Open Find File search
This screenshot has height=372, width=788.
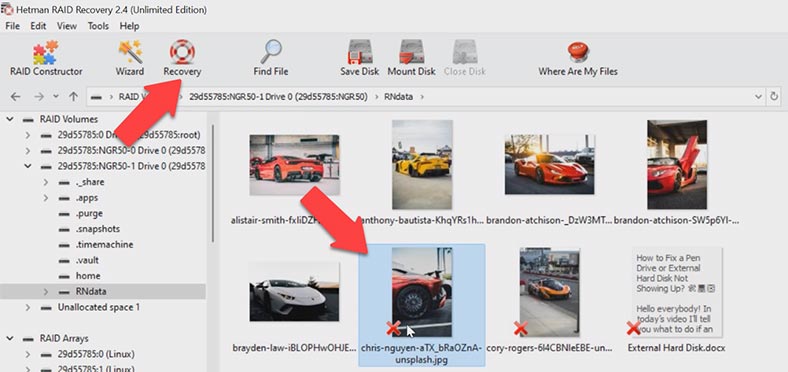271,58
